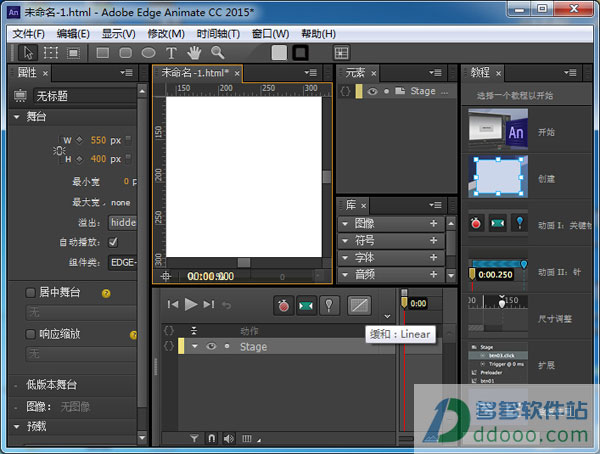The width and height of the screenshot is (600, 454).
Task: Jump to timeline start
Action: pyautogui.click(x=173, y=305)
